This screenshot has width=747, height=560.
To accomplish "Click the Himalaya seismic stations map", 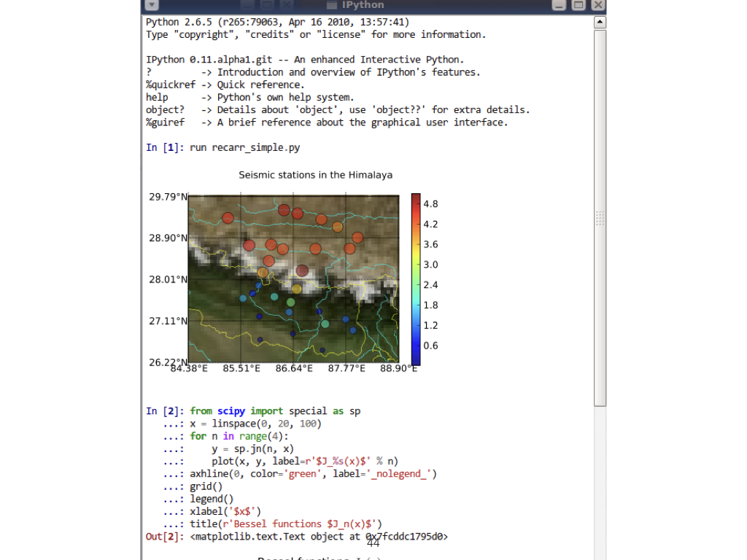I will click(293, 279).
